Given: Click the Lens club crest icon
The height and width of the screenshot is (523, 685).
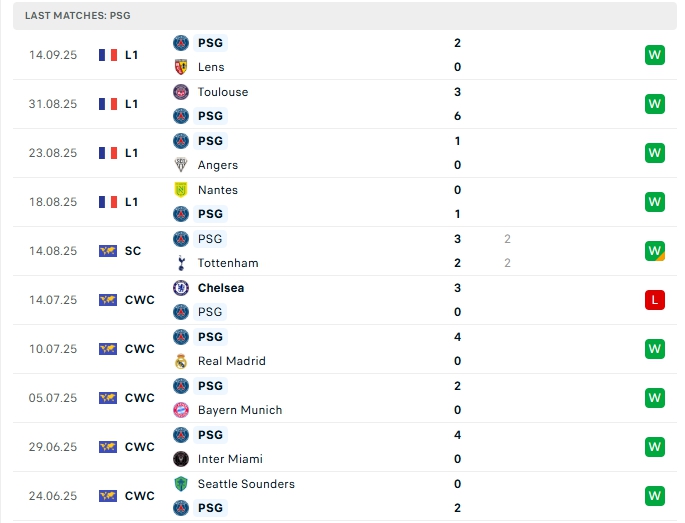Looking at the screenshot, I should (x=181, y=67).
